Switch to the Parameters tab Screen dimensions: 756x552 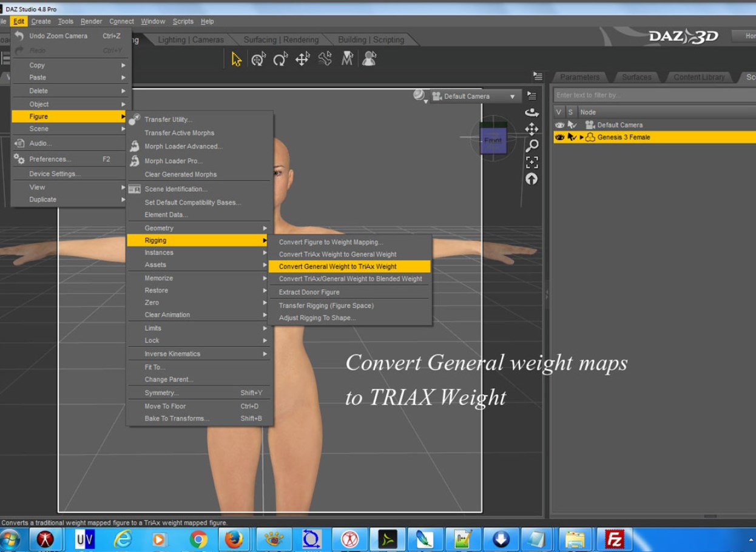tap(579, 77)
